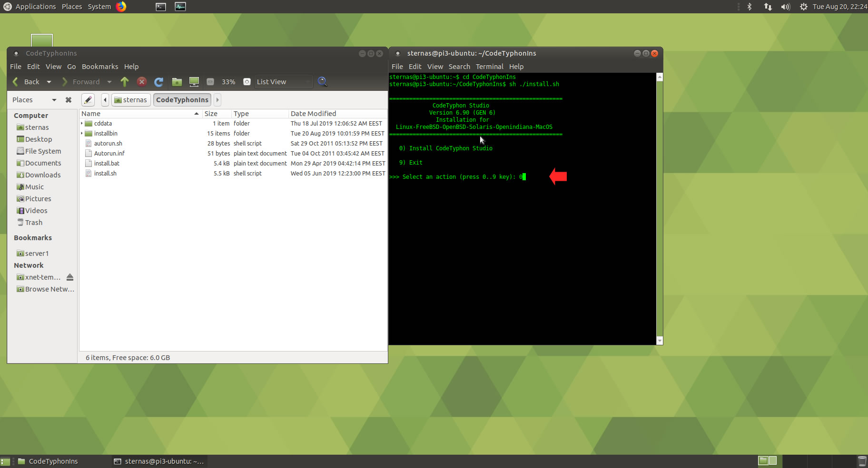Screen dimensions: 868x468
Task: Open Documents in the sidebar
Action: tap(43, 163)
